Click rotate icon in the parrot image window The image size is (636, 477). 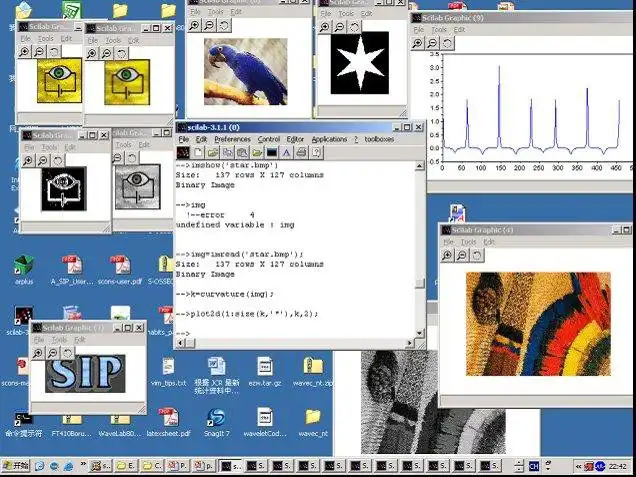point(224,25)
